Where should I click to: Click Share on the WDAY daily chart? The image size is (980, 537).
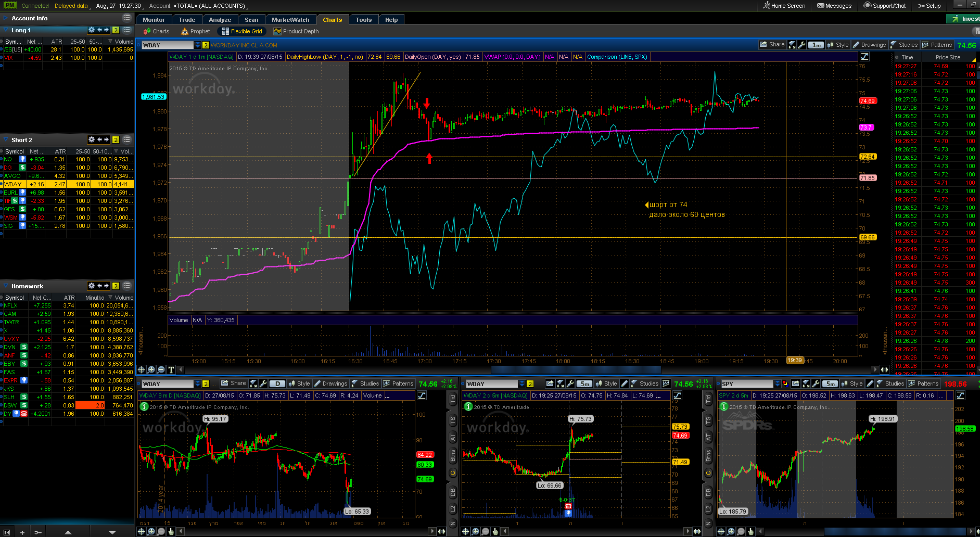pos(234,383)
